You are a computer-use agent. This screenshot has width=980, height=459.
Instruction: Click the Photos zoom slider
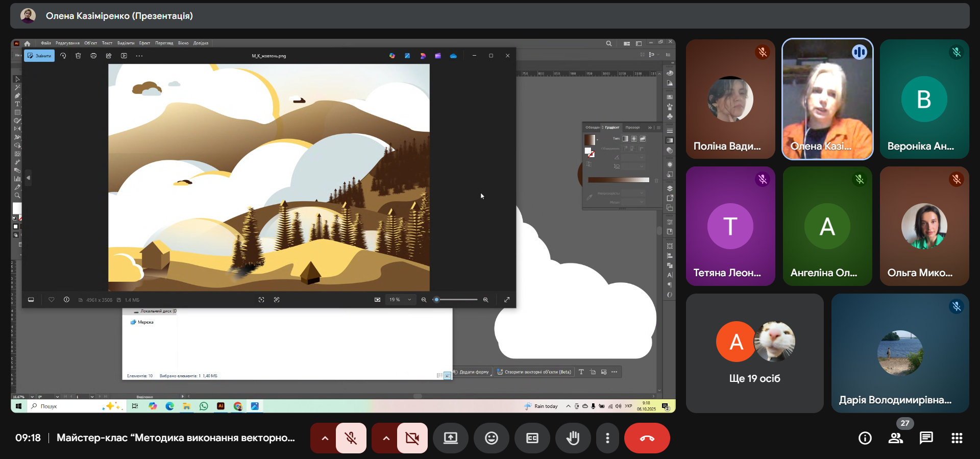pyautogui.click(x=456, y=300)
